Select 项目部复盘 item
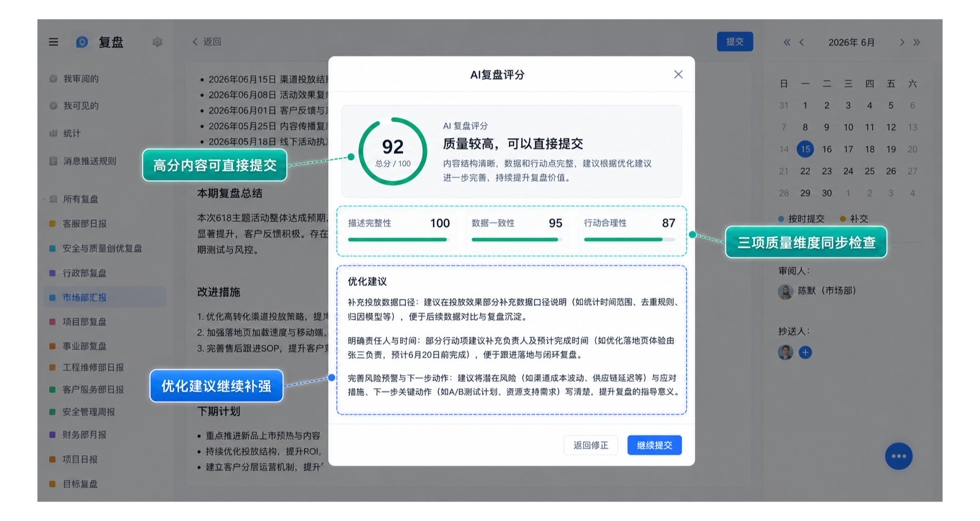This screenshot has width=980, height=521. [84, 322]
